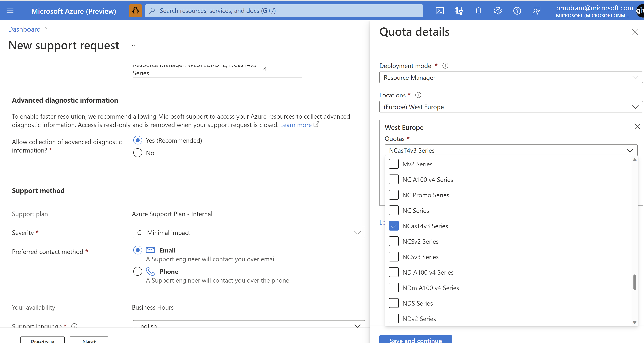Open the portal hamburger menu
644x343 pixels.
10,11
